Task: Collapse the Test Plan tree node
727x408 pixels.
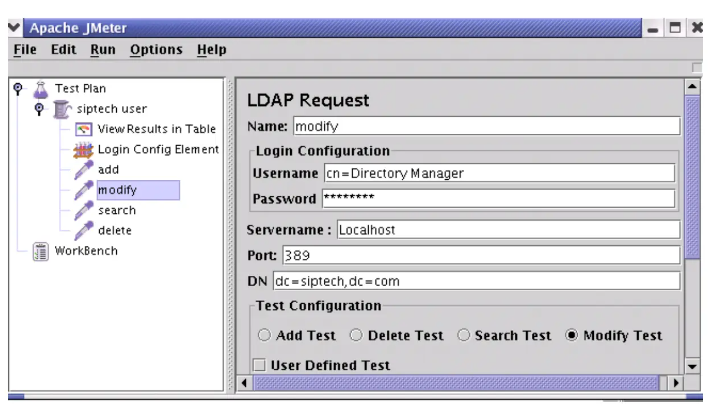Action: (x=18, y=88)
